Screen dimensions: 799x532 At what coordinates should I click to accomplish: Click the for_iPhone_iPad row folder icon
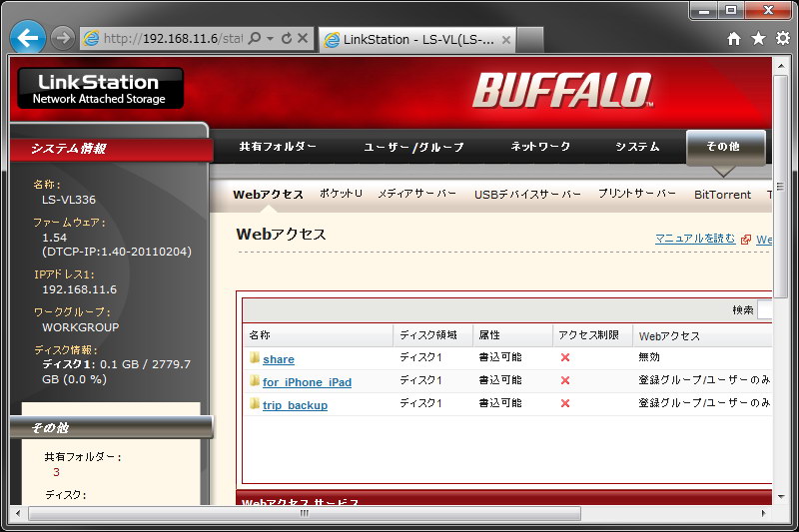point(255,381)
